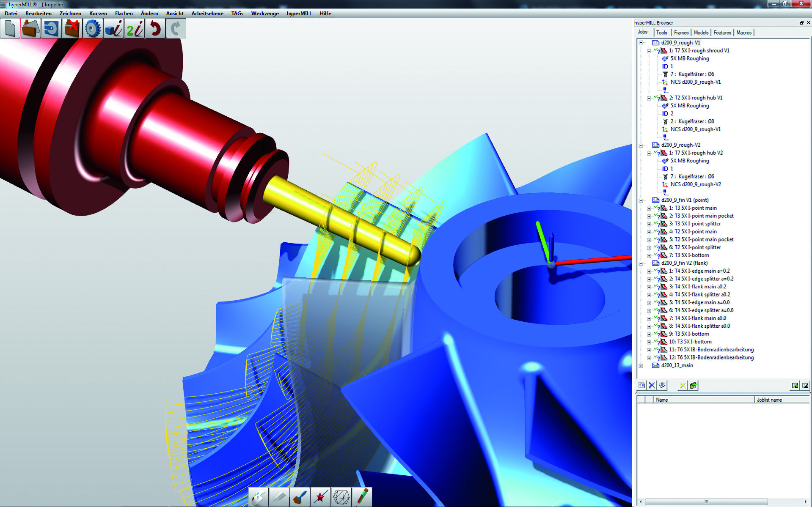Collapse the d200_9_rough-V2 joblist

pyautogui.click(x=641, y=145)
